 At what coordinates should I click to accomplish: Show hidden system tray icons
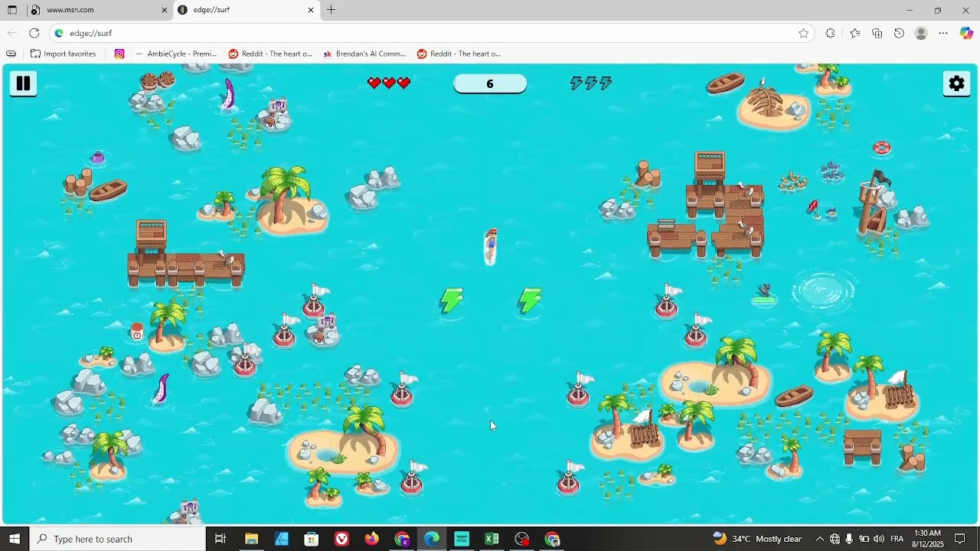pos(819,539)
